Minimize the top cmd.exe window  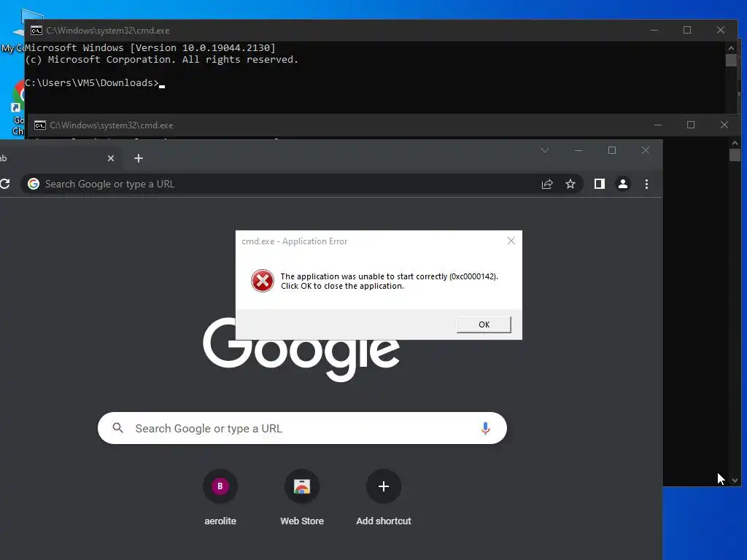pyautogui.click(x=654, y=30)
